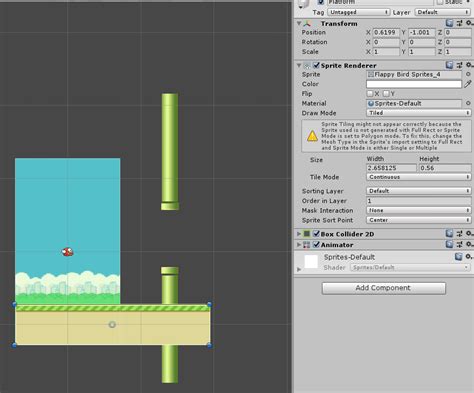
Task: Click the Order in Layer field
Action: (419, 201)
